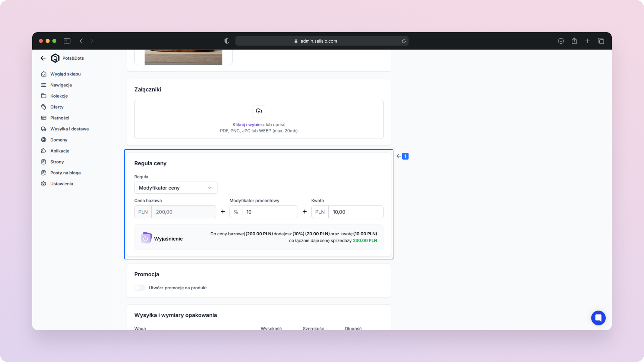Open a new tab with plus icon
This screenshot has width=644, height=362.
588,41
